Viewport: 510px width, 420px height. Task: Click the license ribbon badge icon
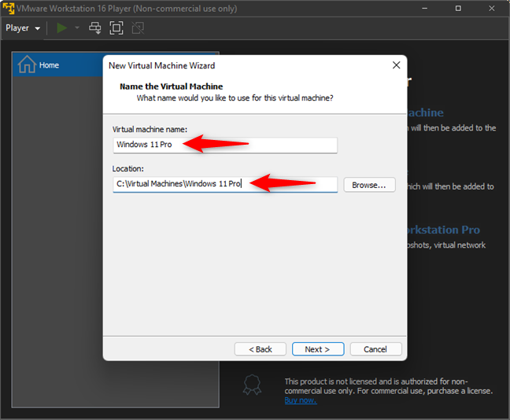252,385
